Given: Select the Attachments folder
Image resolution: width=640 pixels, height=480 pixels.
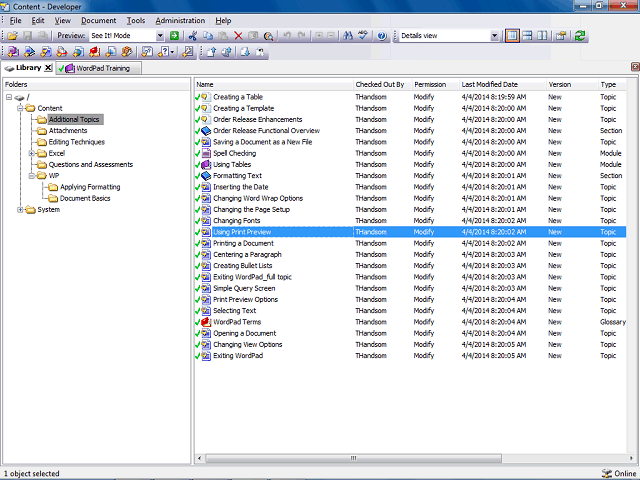Looking at the screenshot, I should point(68,131).
